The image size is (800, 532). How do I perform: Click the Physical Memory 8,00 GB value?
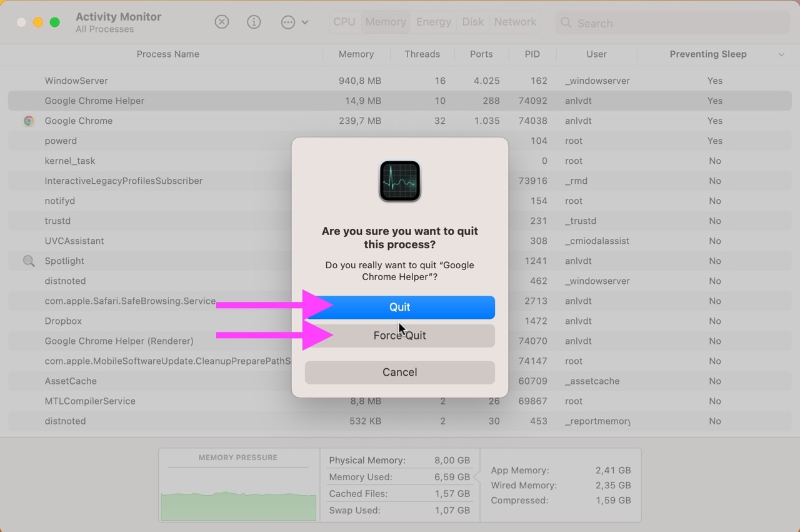click(452, 460)
